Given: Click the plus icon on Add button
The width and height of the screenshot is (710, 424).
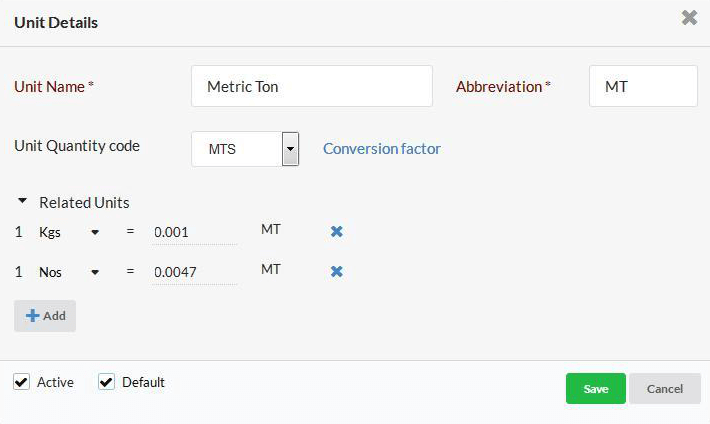Looking at the screenshot, I should 33,316.
